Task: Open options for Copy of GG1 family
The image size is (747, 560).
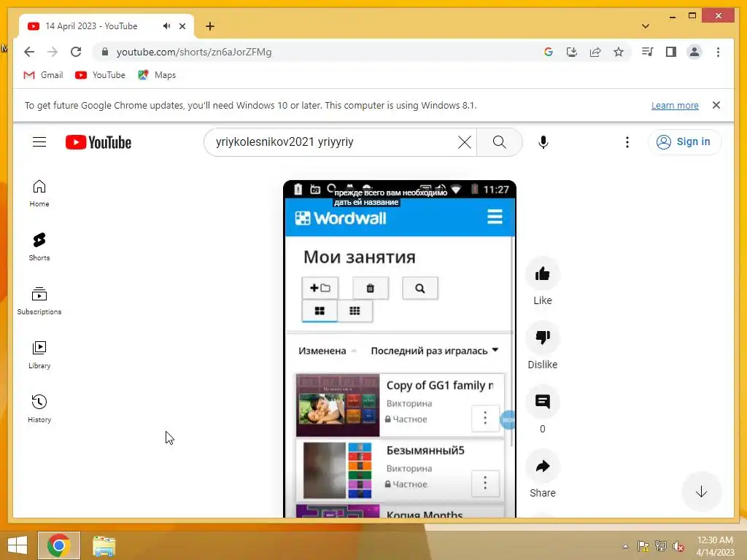Action: point(485,418)
